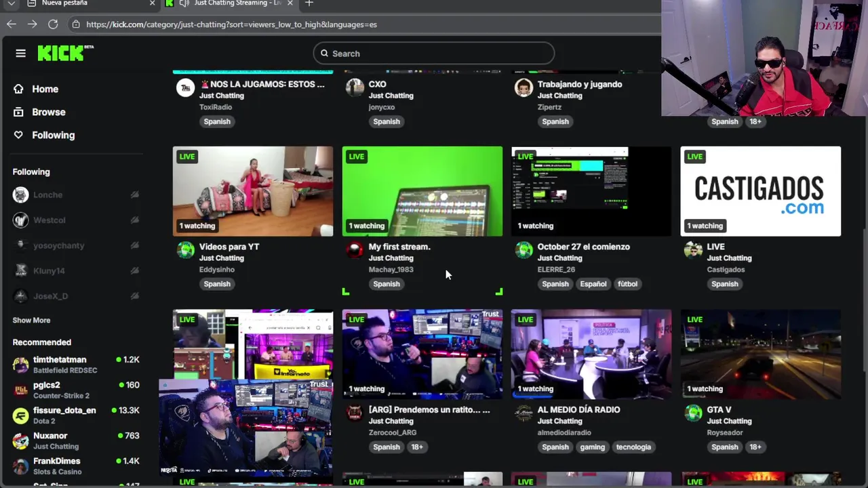Click 18+ tag on Zerocool_ARG stream
Screen dimensions: 868x488
click(x=416, y=447)
